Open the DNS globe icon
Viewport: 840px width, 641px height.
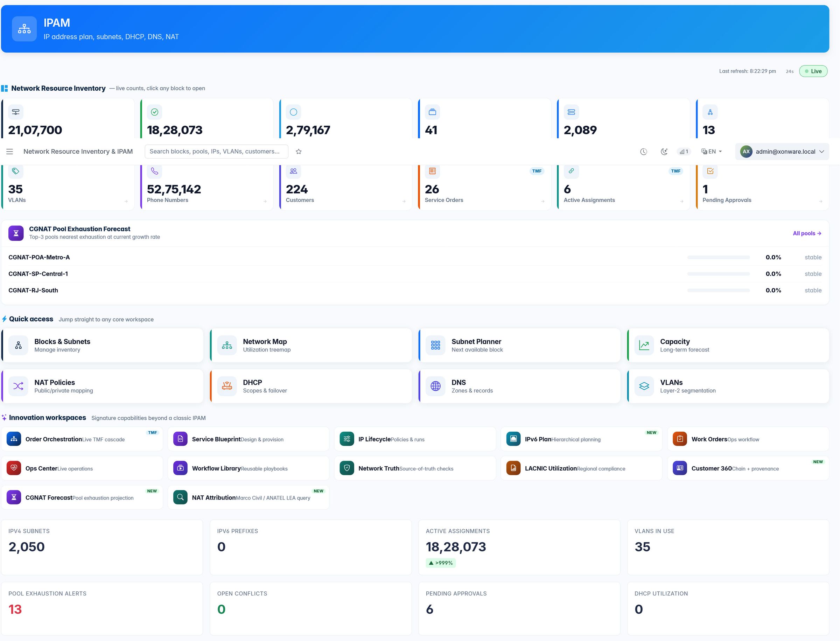coord(436,386)
